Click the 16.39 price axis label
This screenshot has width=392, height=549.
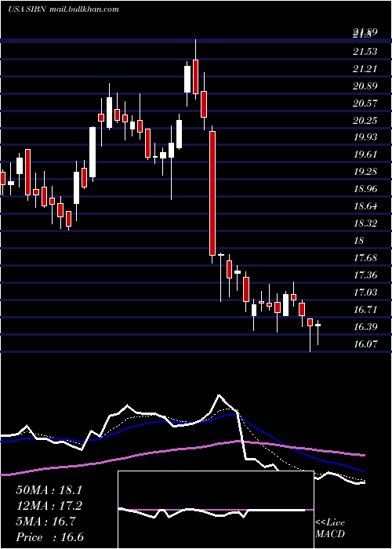[365, 327]
